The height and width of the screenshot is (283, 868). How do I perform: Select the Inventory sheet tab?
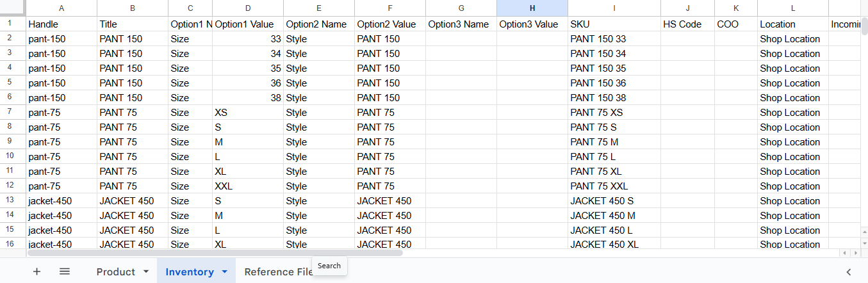(189, 271)
